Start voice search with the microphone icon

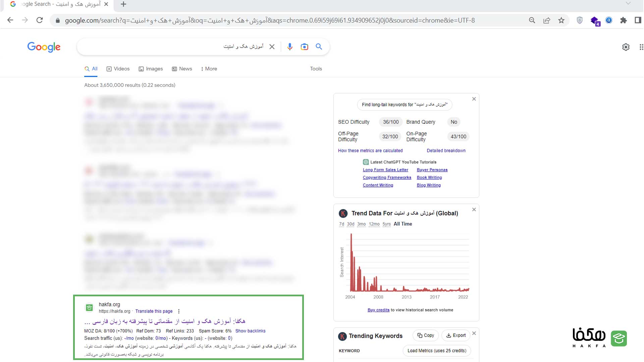point(290,47)
